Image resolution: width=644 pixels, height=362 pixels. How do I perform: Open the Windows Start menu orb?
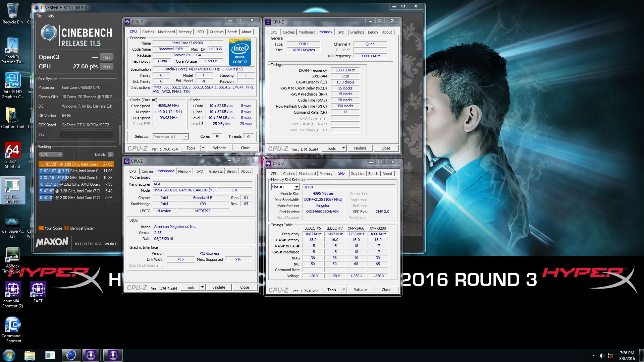click(9, 355)
